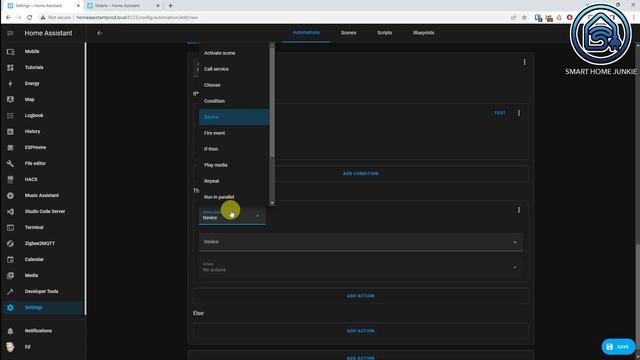Open the Action type dropdown showing Device
Viewport: 640px width, 360px height.
coord(232,216)
